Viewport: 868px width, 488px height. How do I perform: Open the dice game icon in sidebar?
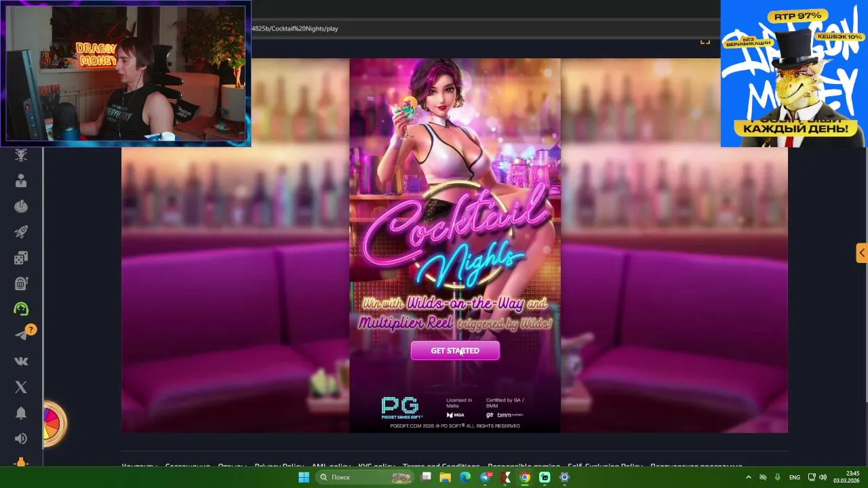coord(21,258)
